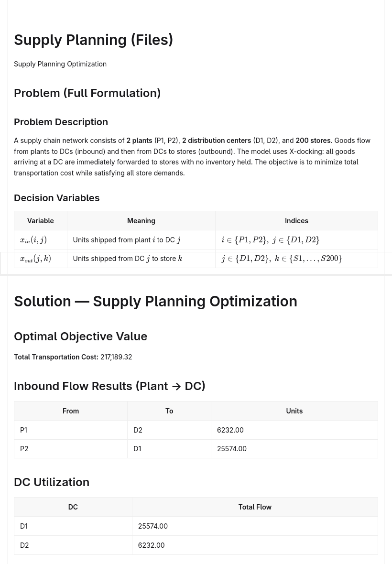Select the 25574.00 units cell for P2
The height and width of the screenshot is (564, 392).
click(294, 449)
